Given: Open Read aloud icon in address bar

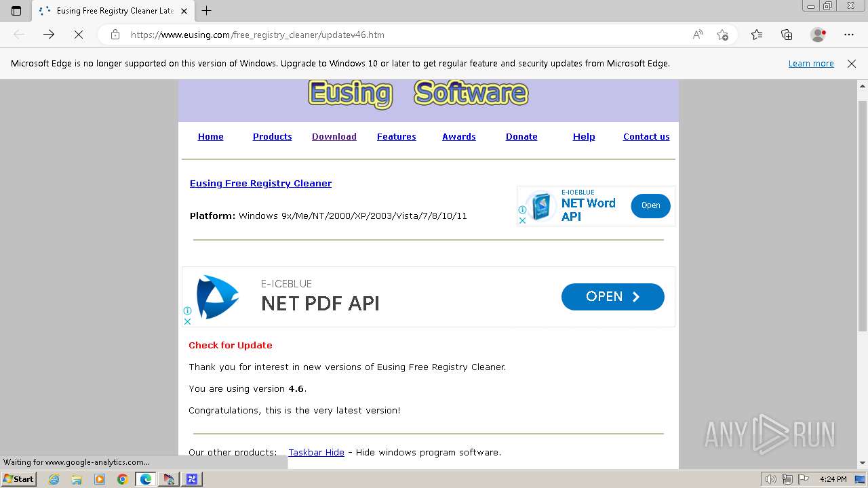Looking at the screenshot, I should [x=698, y=35].
